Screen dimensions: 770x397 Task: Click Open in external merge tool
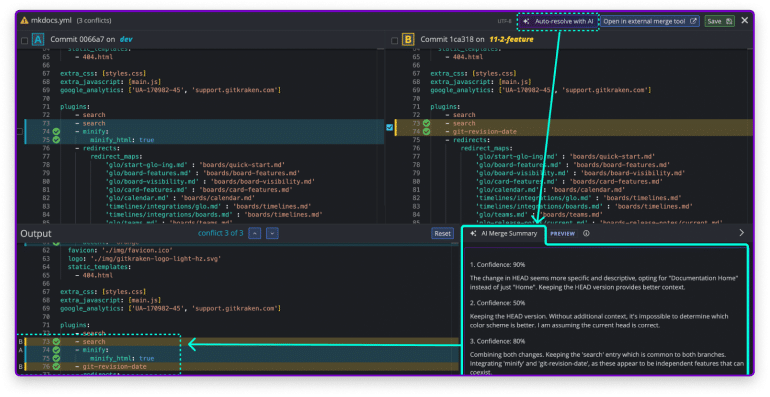tap(650, 21)
